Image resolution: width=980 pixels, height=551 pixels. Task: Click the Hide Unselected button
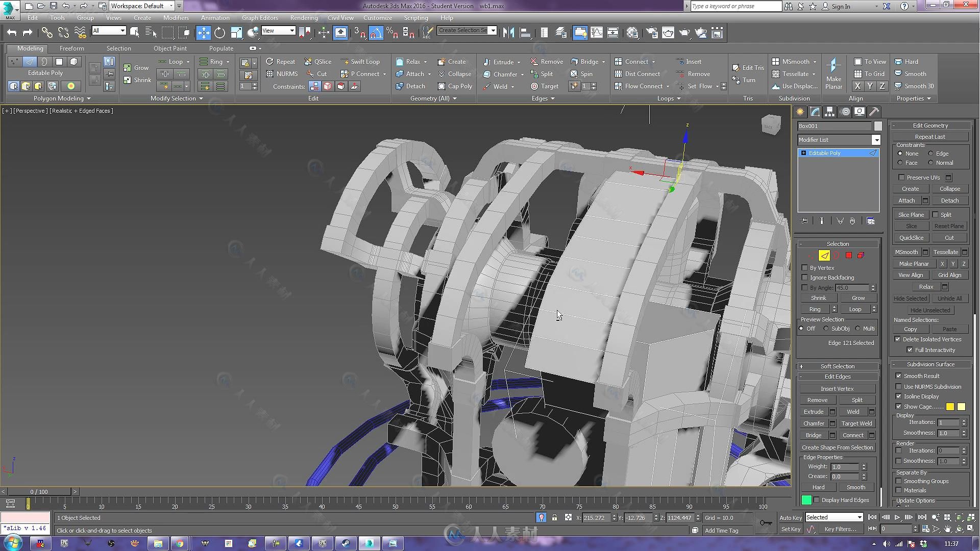[930, 310]
